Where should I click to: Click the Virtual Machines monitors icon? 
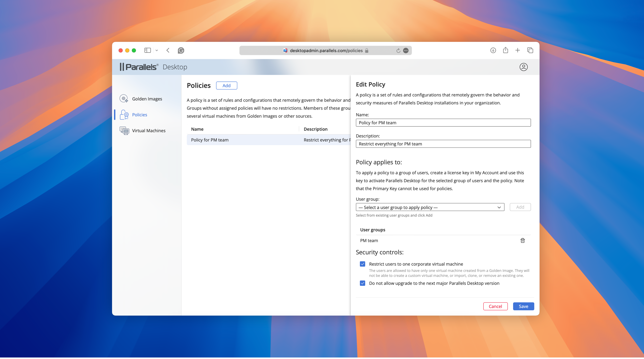pyautogui.click(x=124, y=131)
